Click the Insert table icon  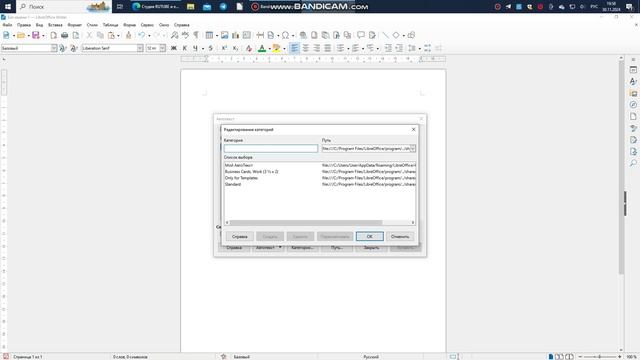point(209,36)
